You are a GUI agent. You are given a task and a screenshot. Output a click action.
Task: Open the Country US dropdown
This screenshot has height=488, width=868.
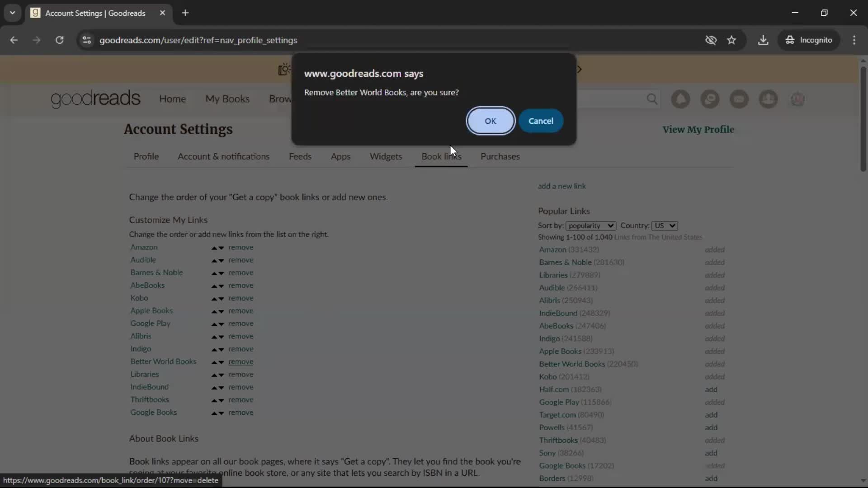[x=665, y=225]
